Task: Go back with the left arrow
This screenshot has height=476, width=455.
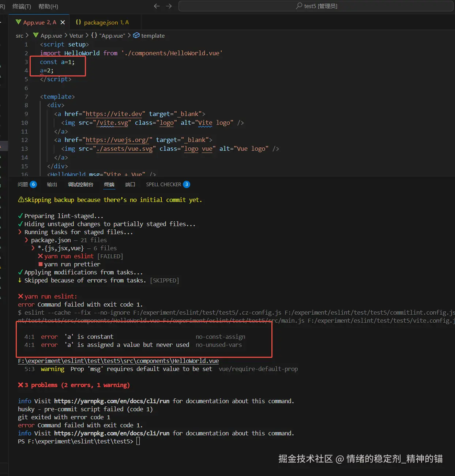Action: click(157, 6)
